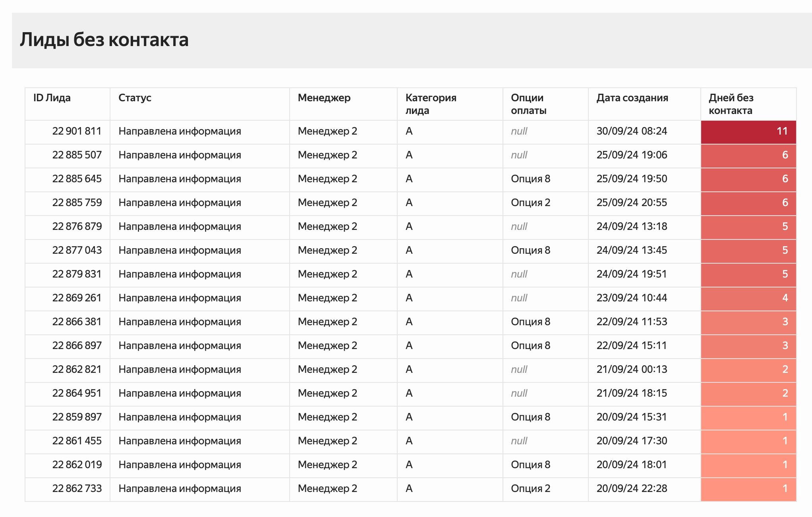The width and height of the screenshot is (812, 517).
Task: Click the cell showing 4 days without contact
Action: [x=748, y=298]
